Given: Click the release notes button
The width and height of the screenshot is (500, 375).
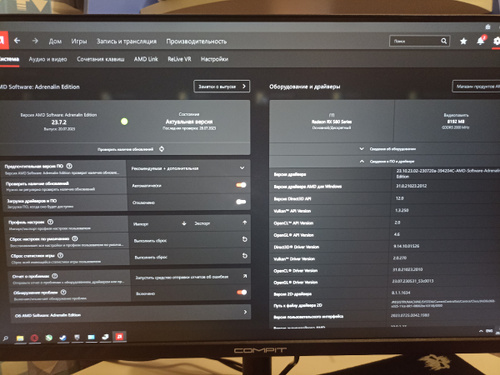Looking at the screenshot, I should click(x=222, y=86).
